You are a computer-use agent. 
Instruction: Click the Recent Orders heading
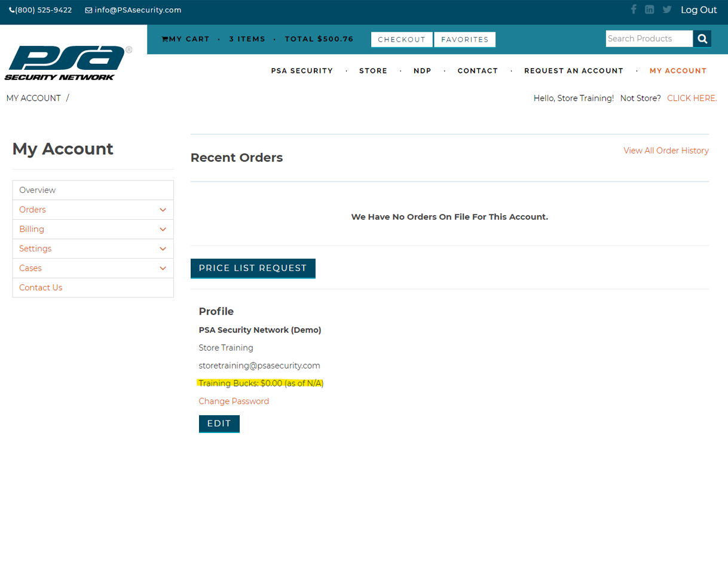pos(237,158)
